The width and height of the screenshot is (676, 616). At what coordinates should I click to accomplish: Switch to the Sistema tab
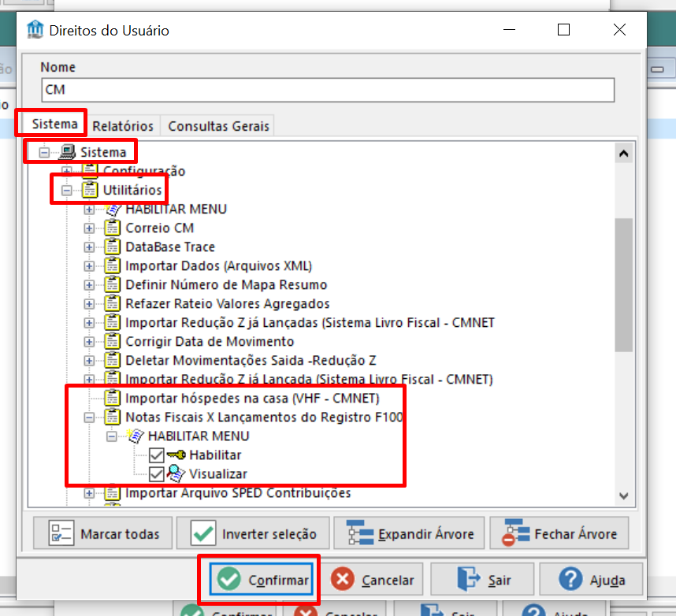[54, 124]
